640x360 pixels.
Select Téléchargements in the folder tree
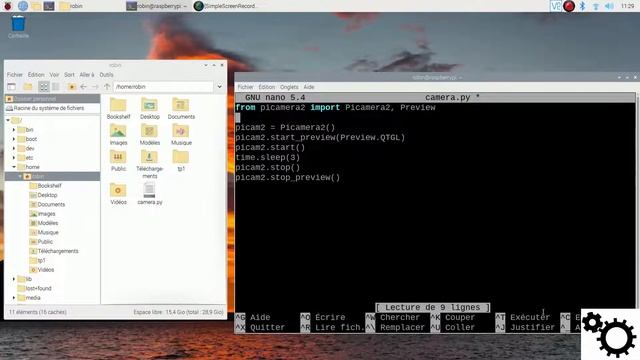(54, 251)
